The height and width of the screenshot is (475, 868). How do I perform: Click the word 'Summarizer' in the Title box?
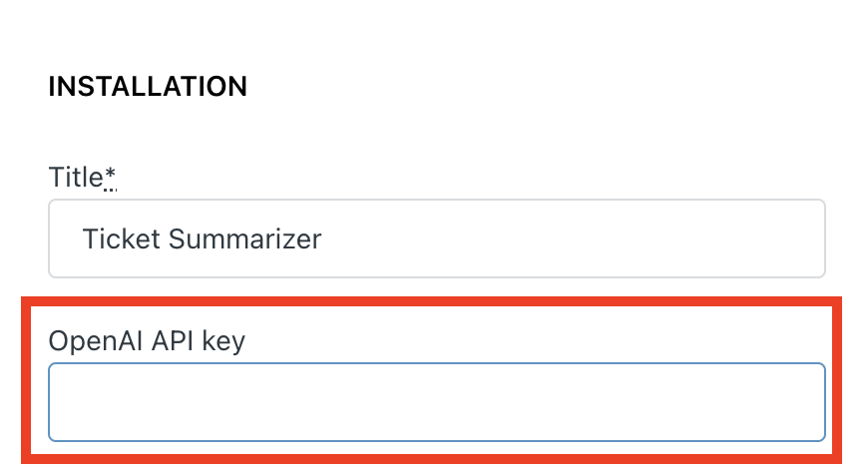(244, 239)
